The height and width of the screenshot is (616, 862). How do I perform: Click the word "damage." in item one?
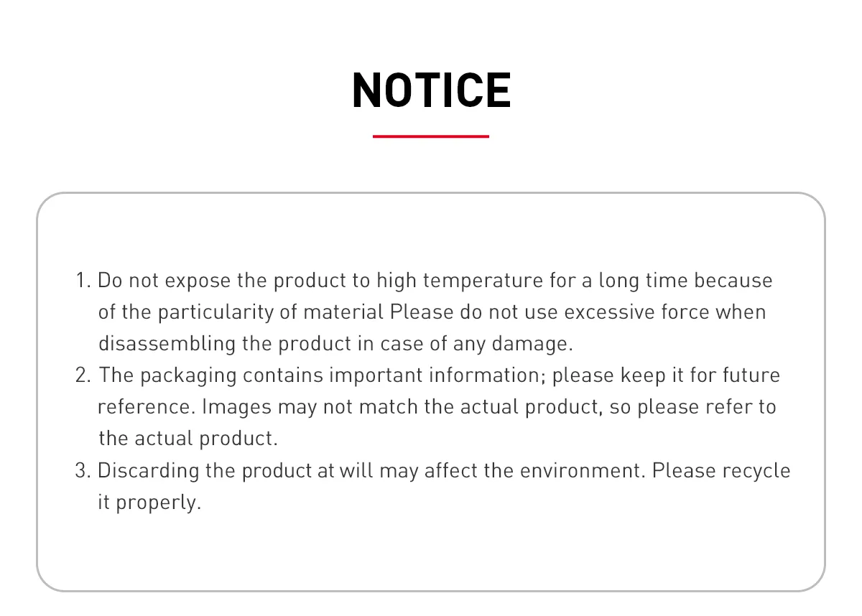pyautogui.click(x=532, y=344)
